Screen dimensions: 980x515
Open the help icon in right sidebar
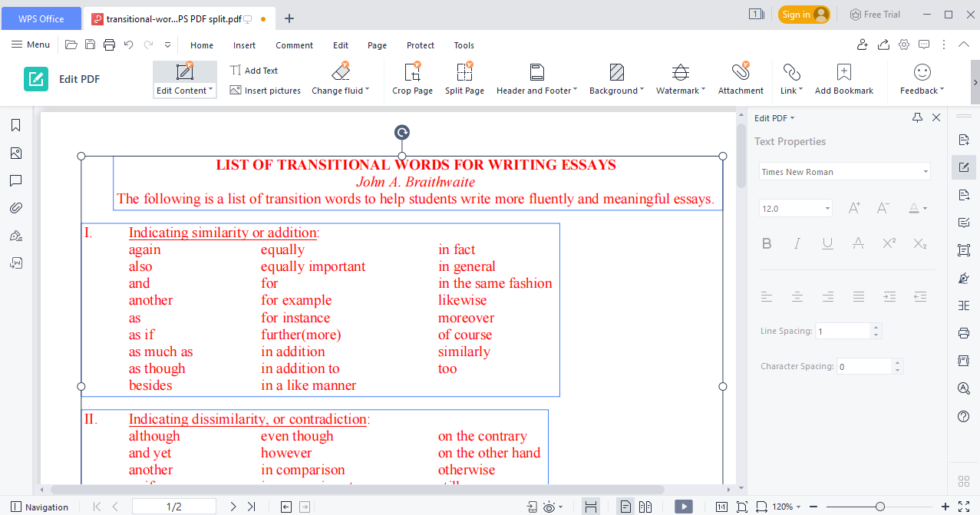coord(964,416)
